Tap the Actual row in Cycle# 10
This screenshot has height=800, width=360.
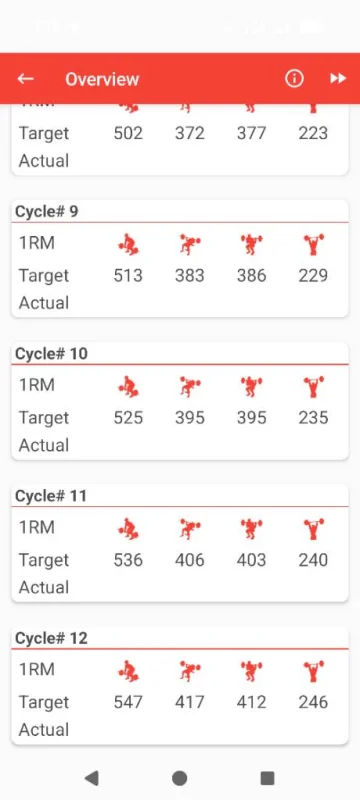[x=179, y=445]
